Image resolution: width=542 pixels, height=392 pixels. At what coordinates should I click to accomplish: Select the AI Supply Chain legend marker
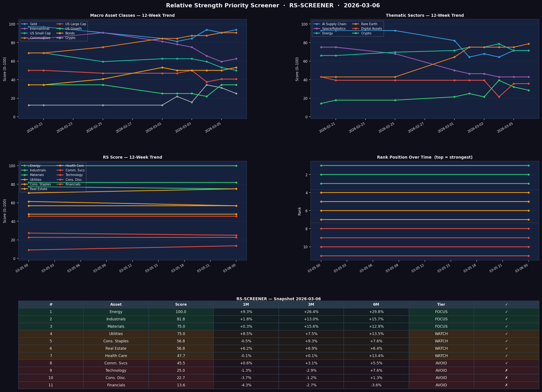317,24
